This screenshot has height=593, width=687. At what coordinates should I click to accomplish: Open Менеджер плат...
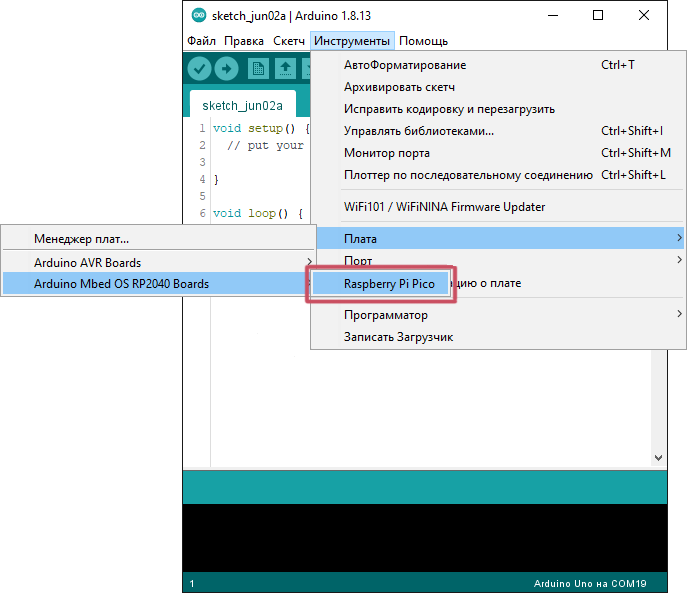pyautogui.click(x=159, y=238)
